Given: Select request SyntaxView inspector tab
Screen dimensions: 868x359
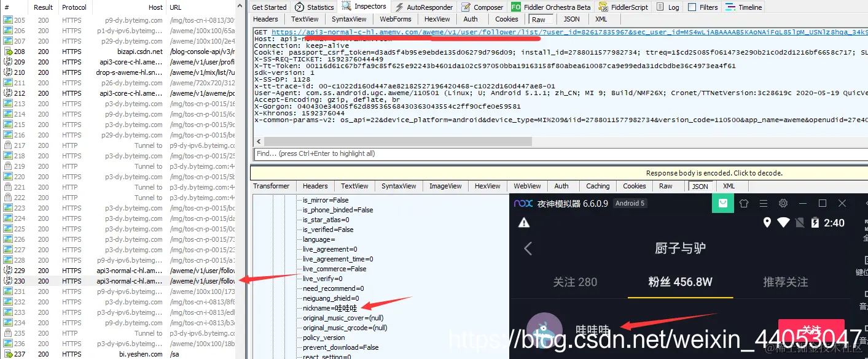Looking at the screenshot, I should click(349, 19).
